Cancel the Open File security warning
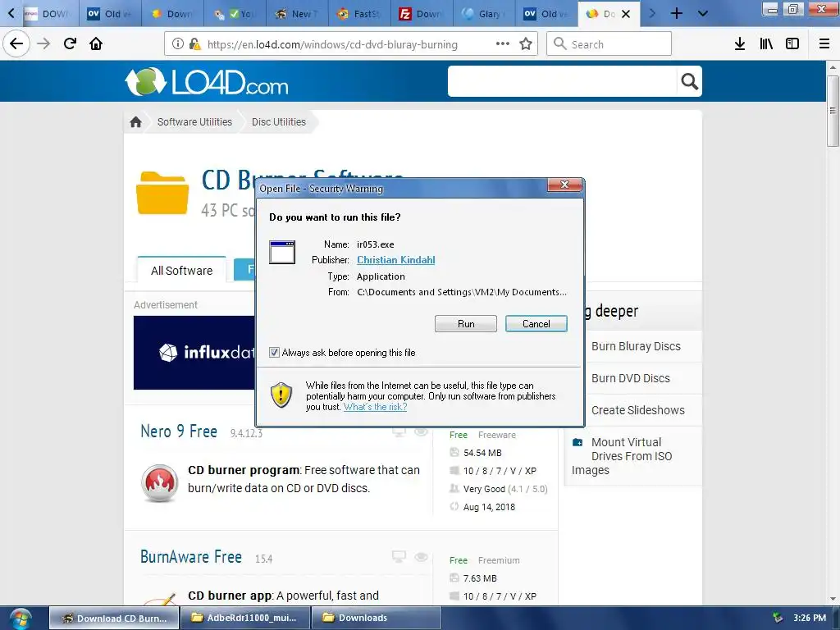Image resolution: width=840 pixels, height=630 pixels. 536,323
